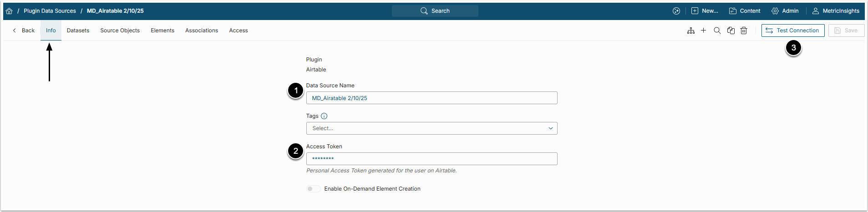Image resolution: width=868 pixels, height=212 pixels.
Task: Open Plugin Data Sources breadcrumb link
Action: [50, 11]
